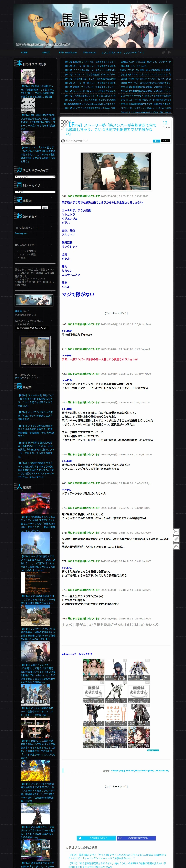
Task: Open FF14 LodeStone nav item
Action: (x=68, y=53)
